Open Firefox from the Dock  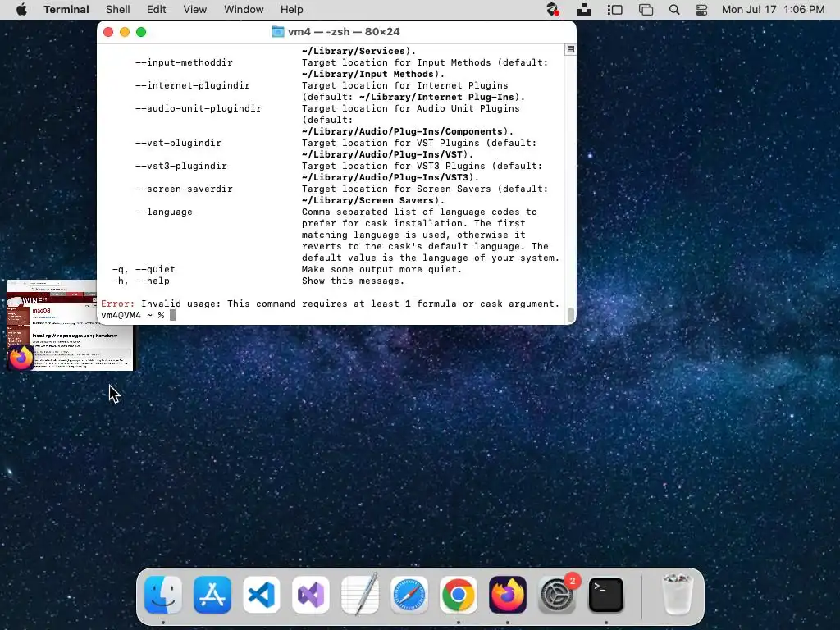507,595
